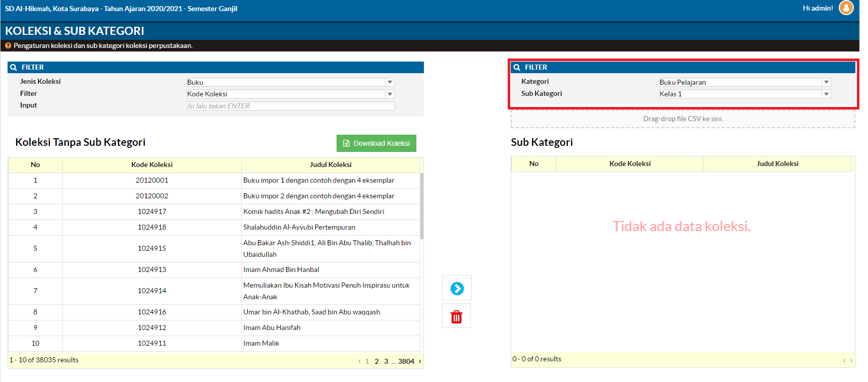
Task: Click the Judul Koleksi header in the left table
Action: click(331, 165)
